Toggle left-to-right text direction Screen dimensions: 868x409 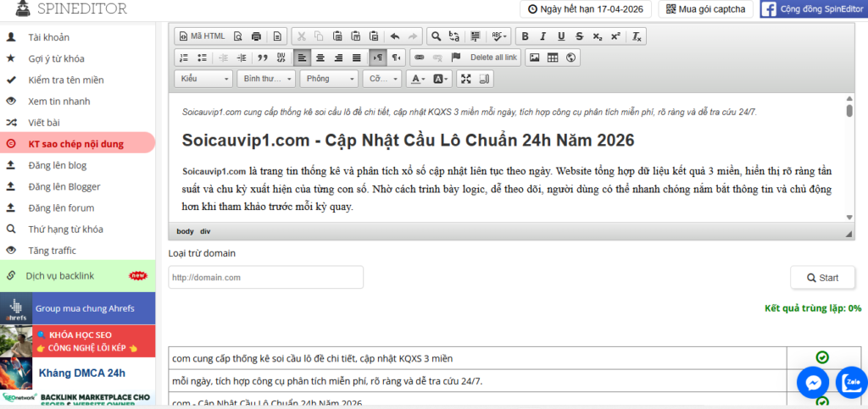(x=377, y=58)
